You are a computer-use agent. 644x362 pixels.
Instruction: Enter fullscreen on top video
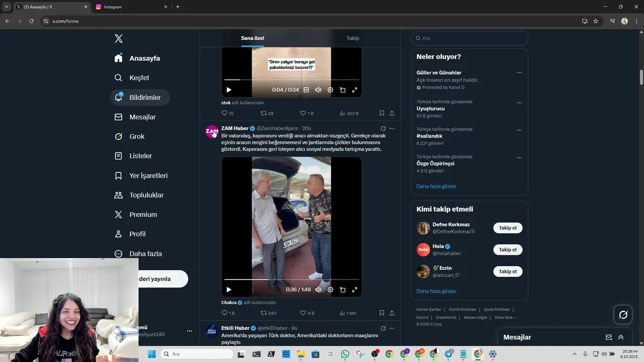coord(355,90)
